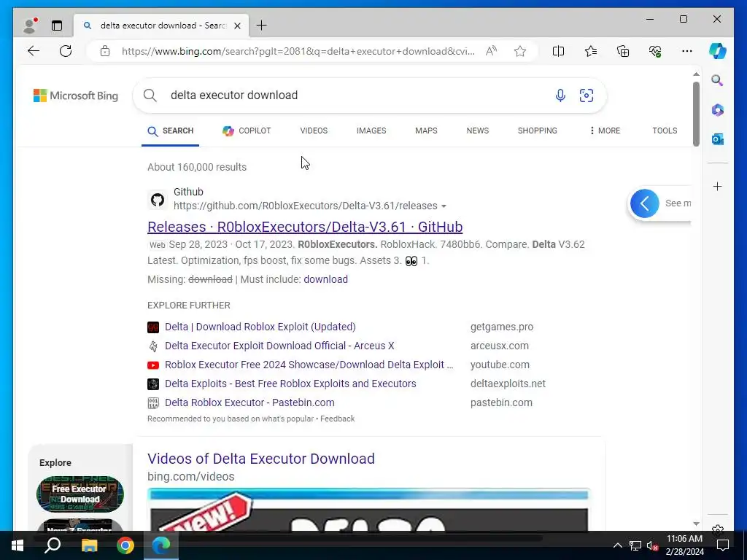
Task: Add this page to favorites
Action: click(519, 51)
